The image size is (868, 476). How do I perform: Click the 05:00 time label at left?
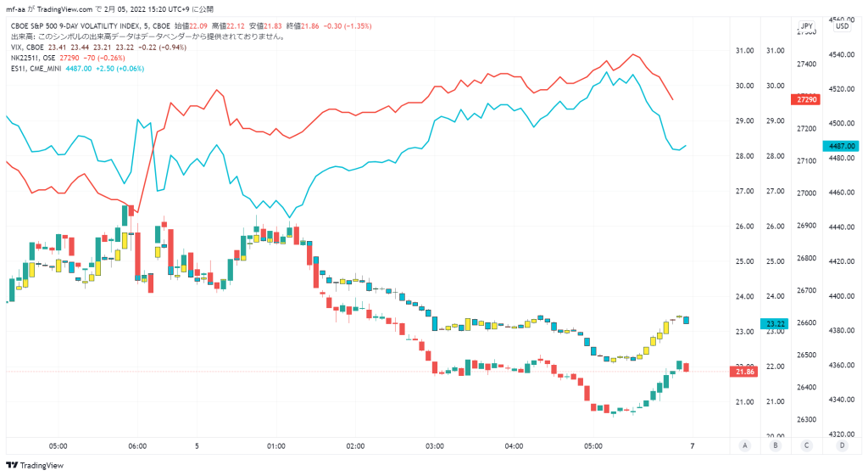[x=58, y=446]
